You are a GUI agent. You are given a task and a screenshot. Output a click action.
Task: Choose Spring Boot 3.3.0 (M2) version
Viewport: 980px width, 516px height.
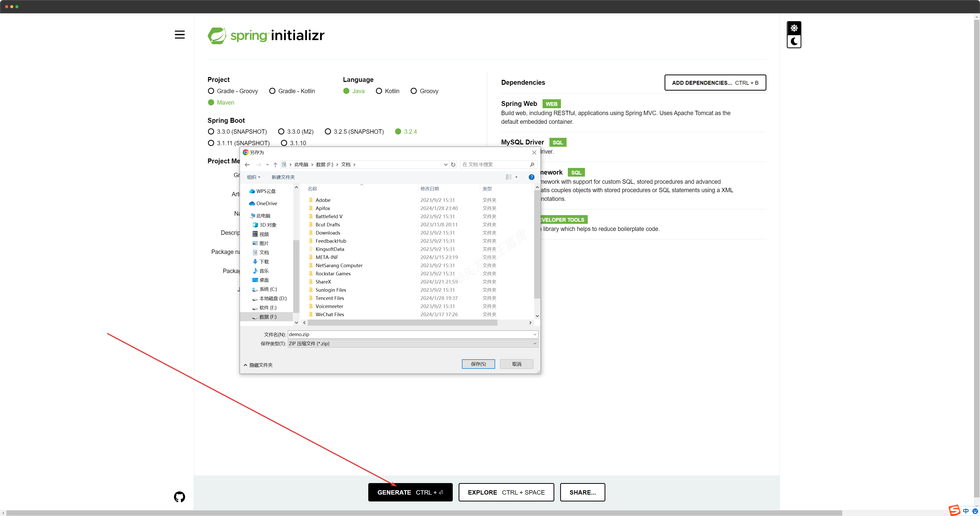[281, 131]
